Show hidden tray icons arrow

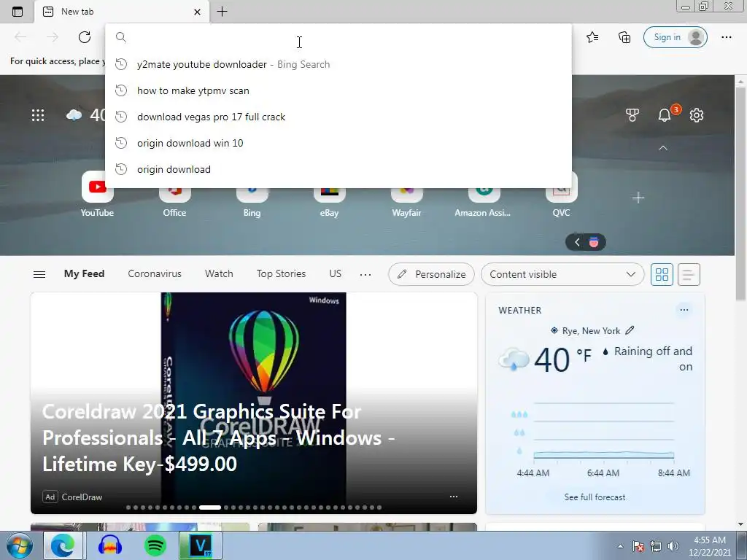coord(620,546)
